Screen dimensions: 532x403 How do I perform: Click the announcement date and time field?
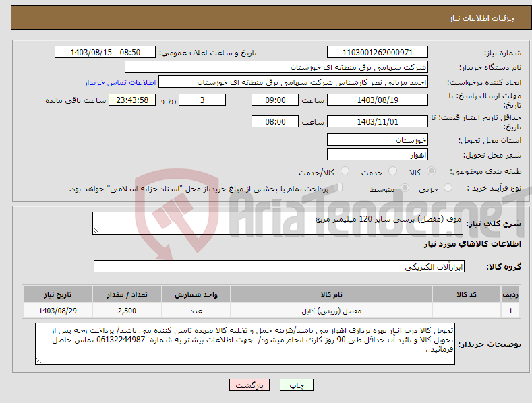click(x=105, y=53)
